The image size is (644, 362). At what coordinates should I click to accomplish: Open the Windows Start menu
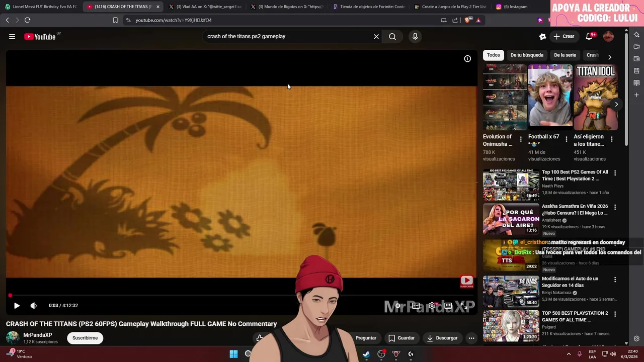tap(233, 354)
